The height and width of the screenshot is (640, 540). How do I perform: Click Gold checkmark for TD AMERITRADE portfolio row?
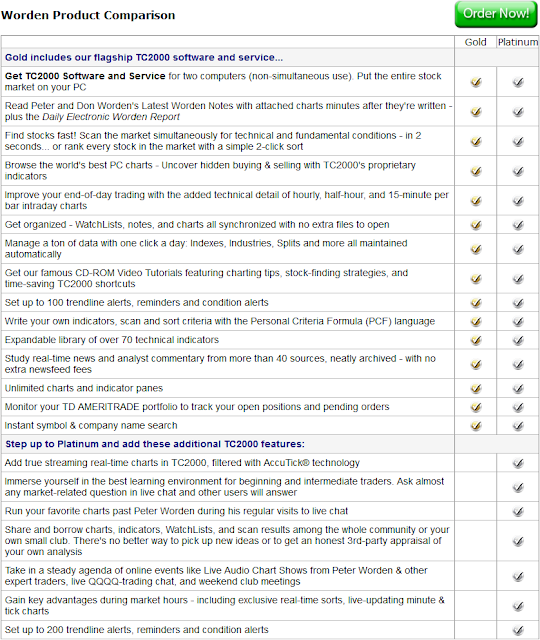coord(476,407)
